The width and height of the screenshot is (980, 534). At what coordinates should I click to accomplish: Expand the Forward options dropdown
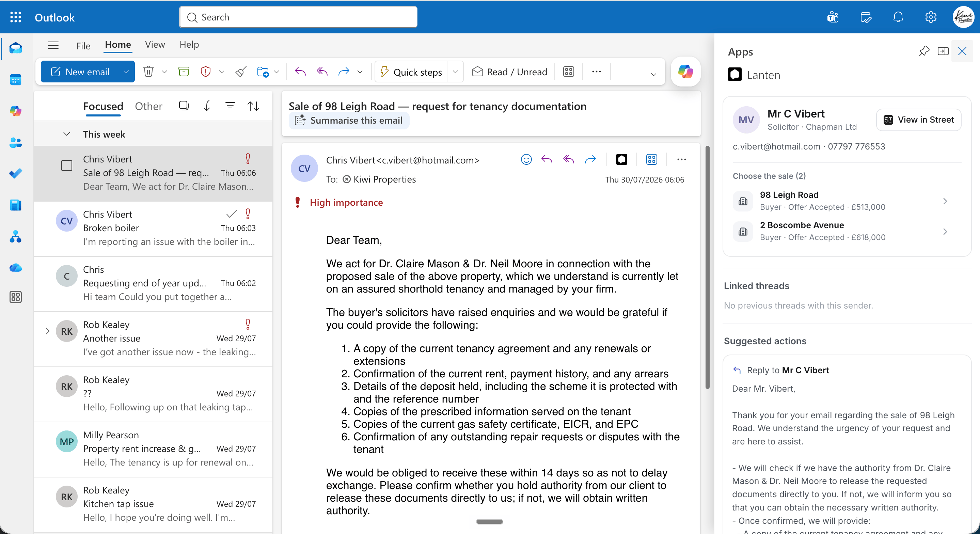[x=360, y=72]
